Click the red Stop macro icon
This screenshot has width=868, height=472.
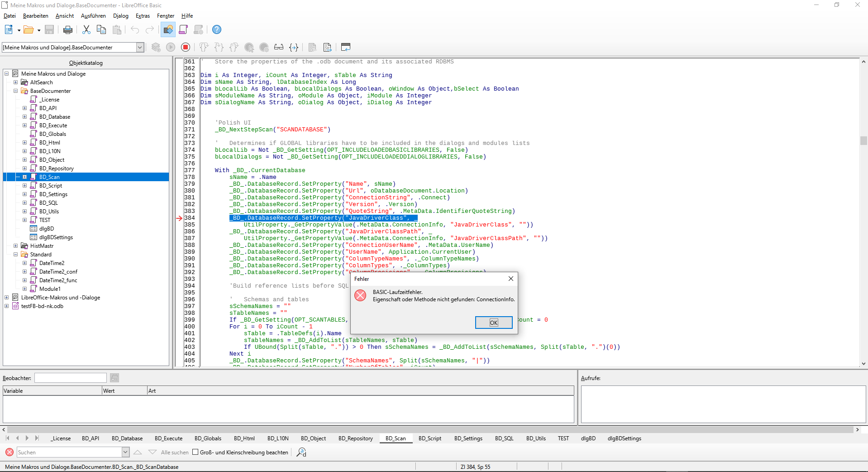coord(186,47)
